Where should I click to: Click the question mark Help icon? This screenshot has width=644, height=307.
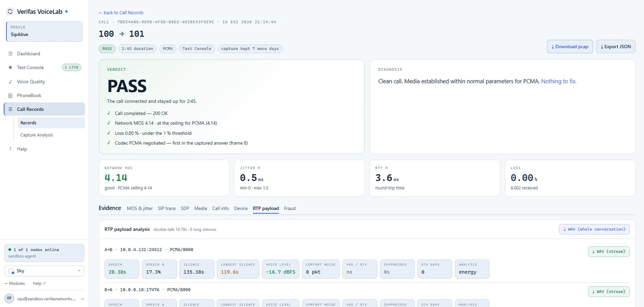pos(10,149)
